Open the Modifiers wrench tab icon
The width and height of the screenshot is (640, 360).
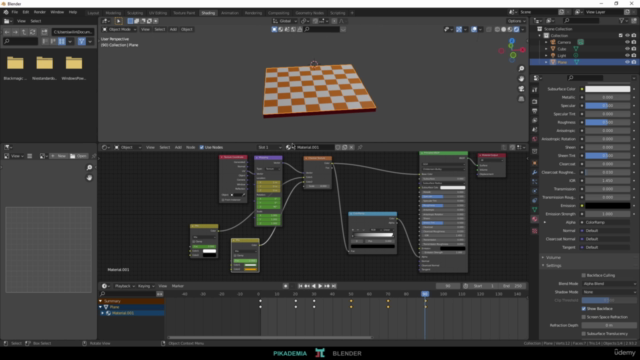(535, 172)
